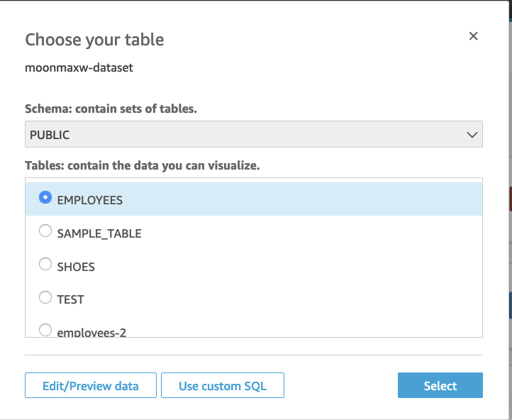The height and width of the screenshot is (420, 512).
Task: Select the employees-2 radio button
Action: click(x=45, y=329)
